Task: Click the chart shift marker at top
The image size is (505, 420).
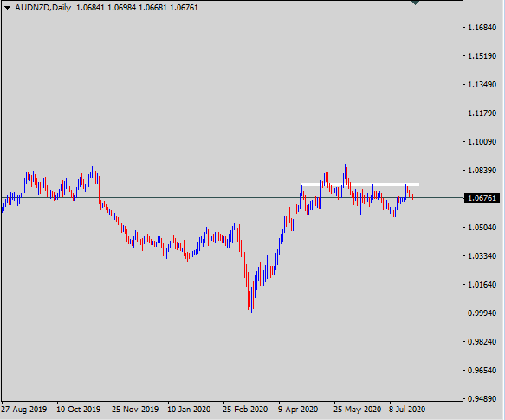Action: [x=416, y=3]
